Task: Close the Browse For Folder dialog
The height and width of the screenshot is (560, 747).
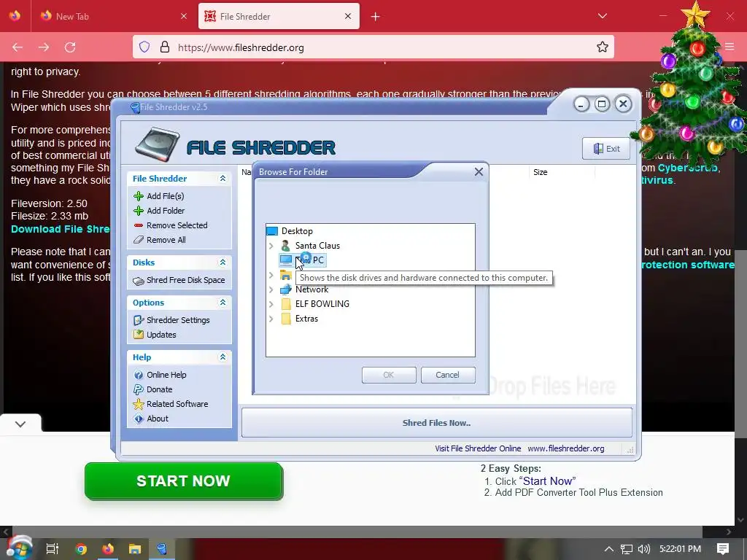Action: [479, 172]
